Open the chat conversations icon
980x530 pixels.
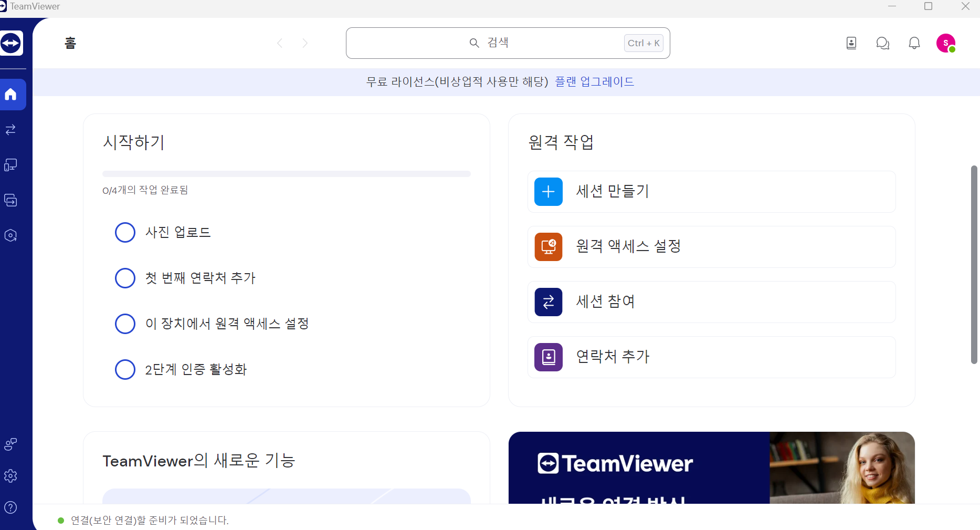pos(882,43)
